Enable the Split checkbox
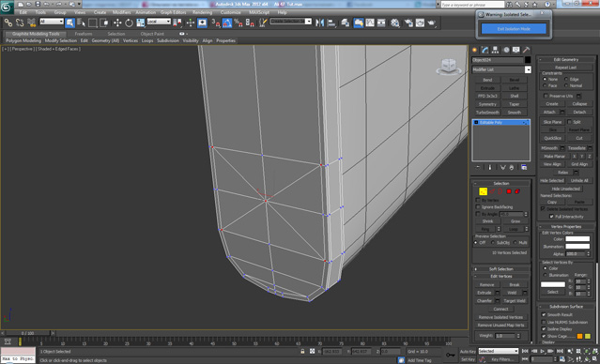Screen dimensions: 600x364 tap(569, 122)
